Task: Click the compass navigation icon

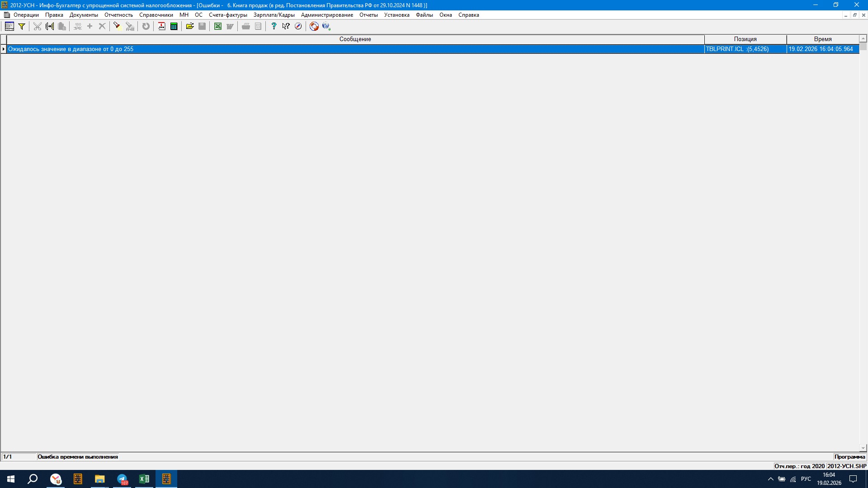Action: click(298, 26)
